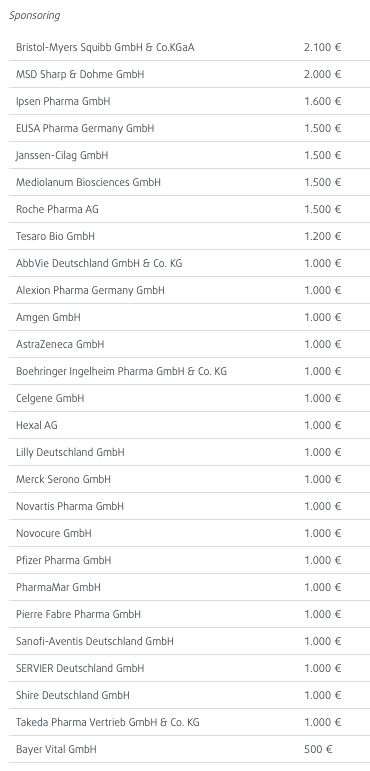370x771 pixels.
Task: Click the Sponsoring heading
Action: coord(34,16)
